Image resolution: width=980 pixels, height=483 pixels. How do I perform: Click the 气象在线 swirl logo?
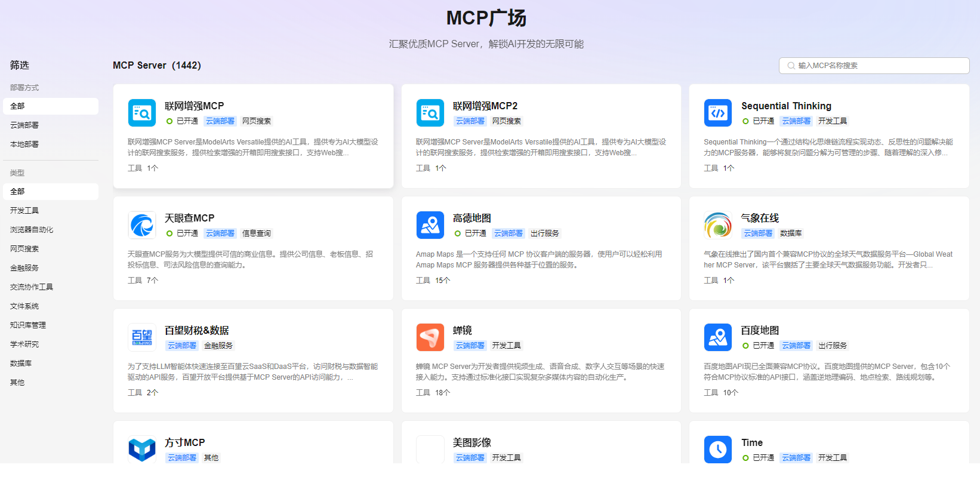coord(718,225)
